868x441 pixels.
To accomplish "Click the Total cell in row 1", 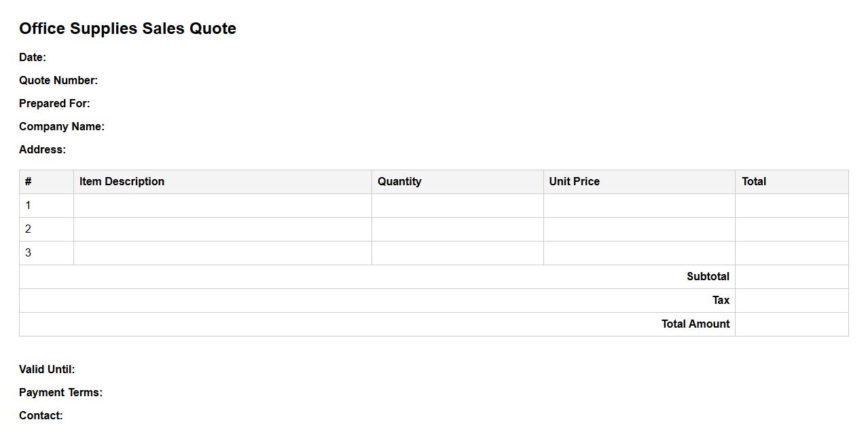I will [x=791, y=206].
